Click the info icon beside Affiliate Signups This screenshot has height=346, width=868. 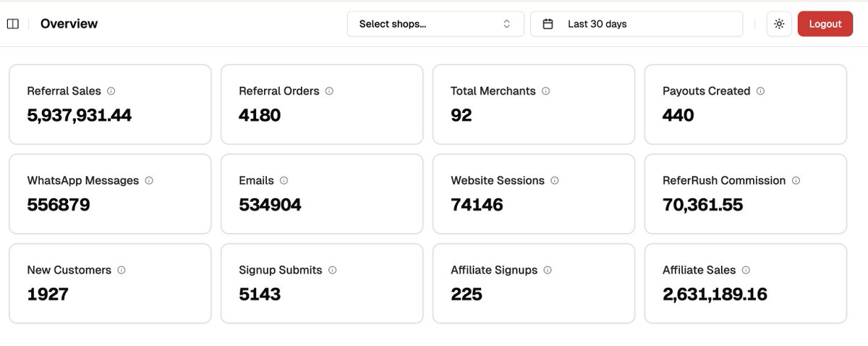click(548, 270)
